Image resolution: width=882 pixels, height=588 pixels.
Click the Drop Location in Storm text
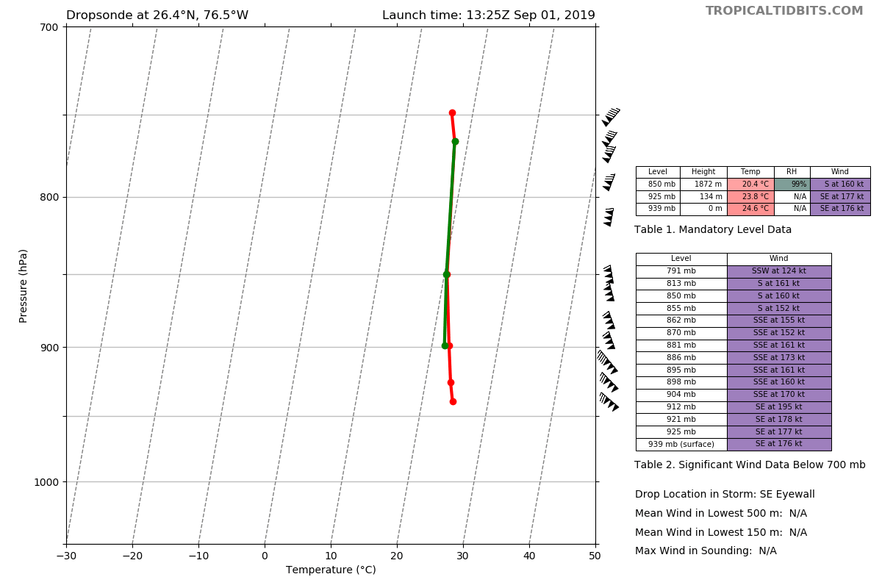(725, 495)
